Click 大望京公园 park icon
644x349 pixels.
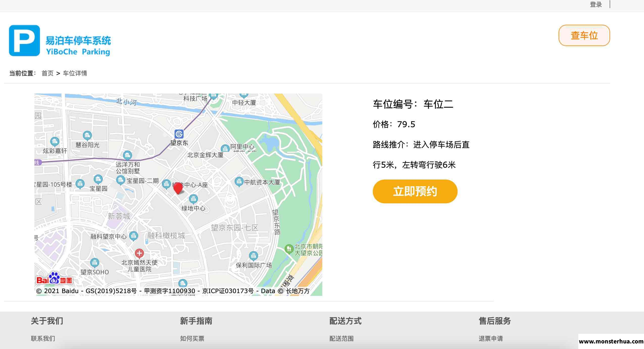[x=289, y=249]
